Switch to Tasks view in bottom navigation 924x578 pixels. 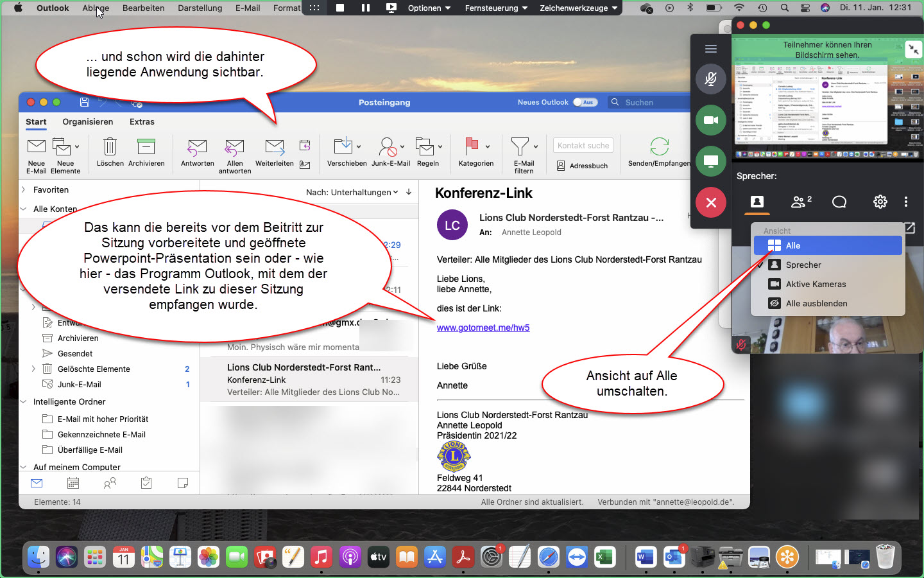[x=146, y=483]
